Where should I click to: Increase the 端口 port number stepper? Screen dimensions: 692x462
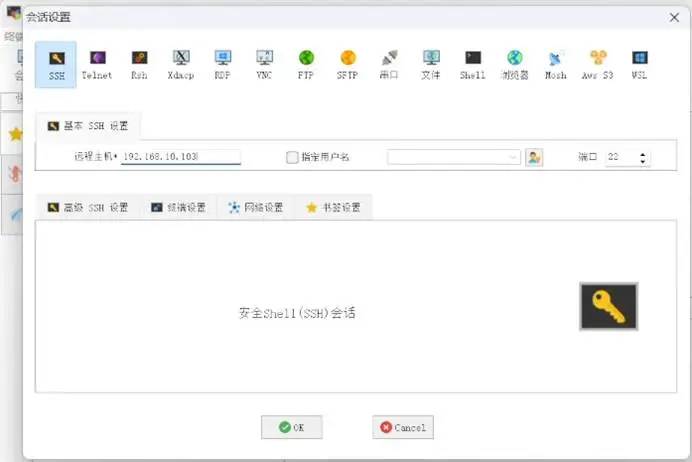point(642,154)
